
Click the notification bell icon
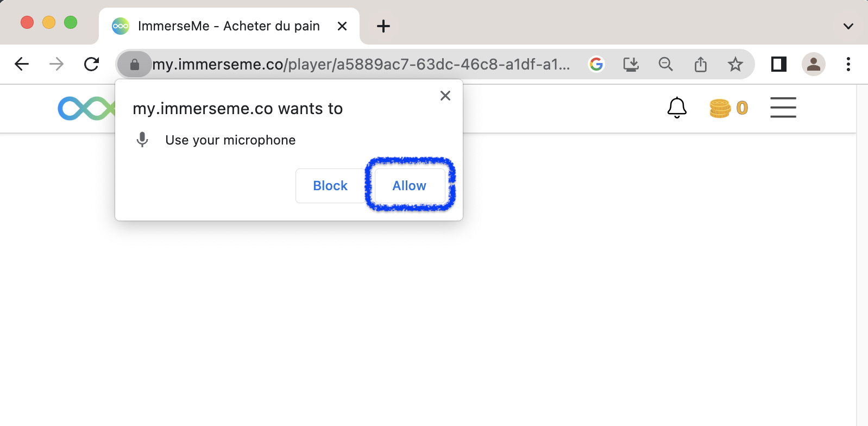[676, 108]
